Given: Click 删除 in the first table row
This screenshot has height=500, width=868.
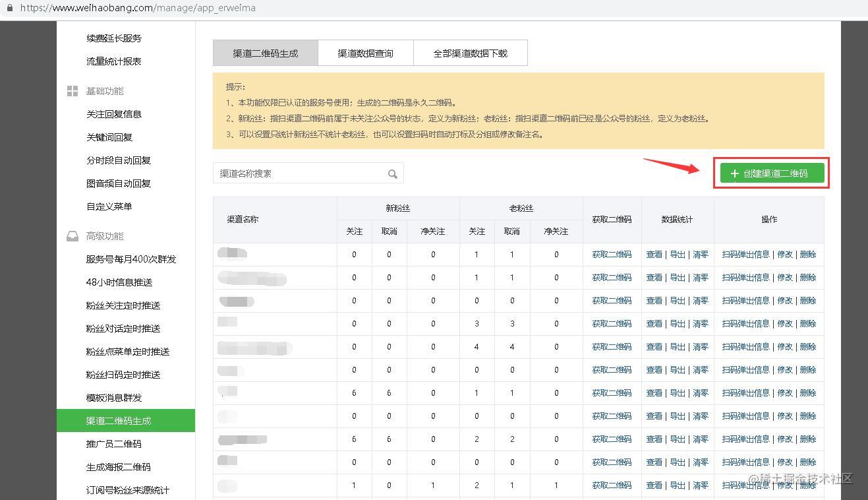Looking at the screenshot, I should click(808, 255).
